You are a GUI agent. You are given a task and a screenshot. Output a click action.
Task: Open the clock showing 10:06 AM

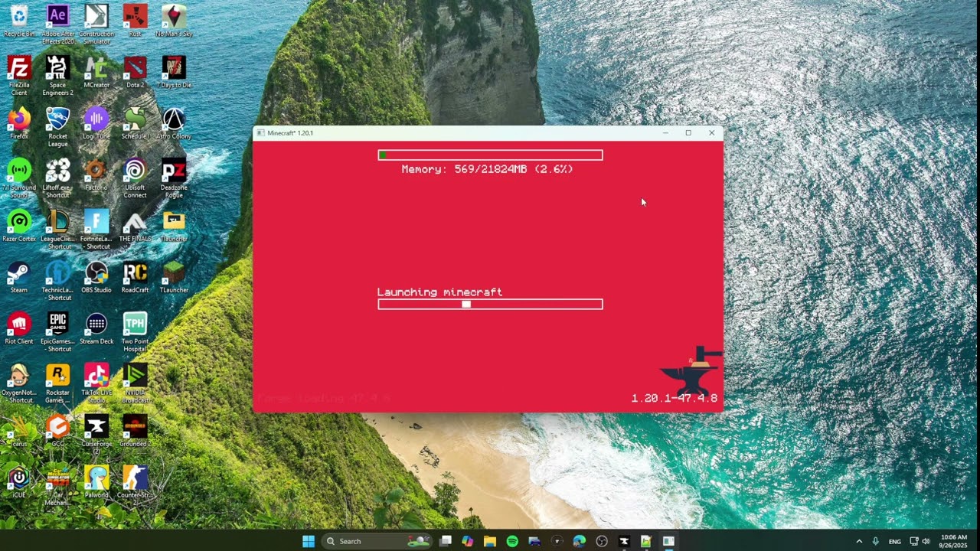954,541
